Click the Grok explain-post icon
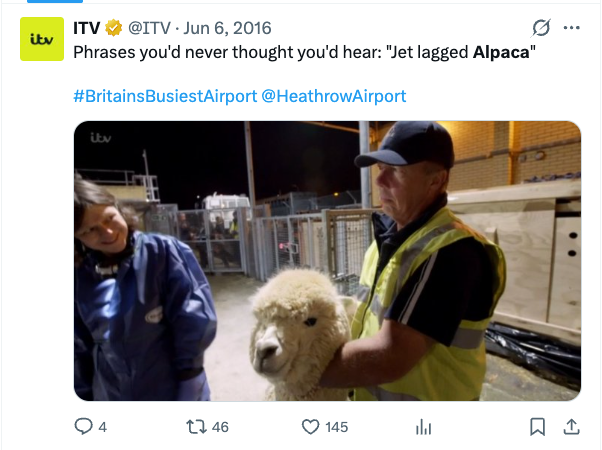Viewport: 602px width, 450px height. [x=541, y=28]
